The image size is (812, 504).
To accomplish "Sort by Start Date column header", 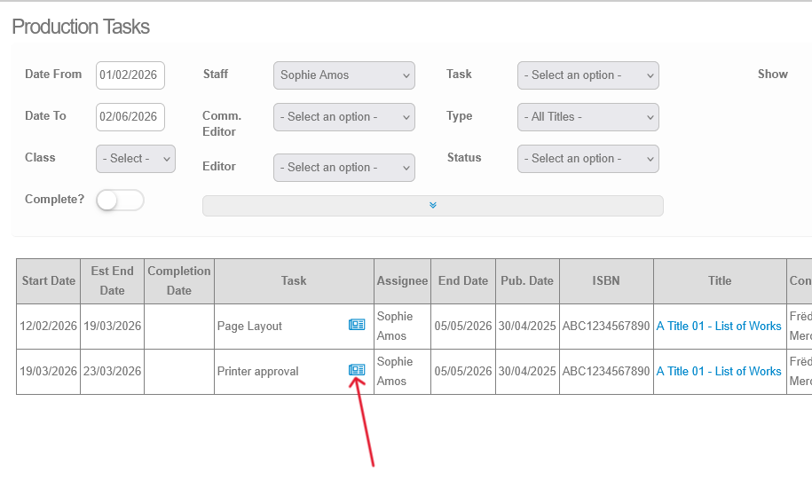I will pos(48,280).
